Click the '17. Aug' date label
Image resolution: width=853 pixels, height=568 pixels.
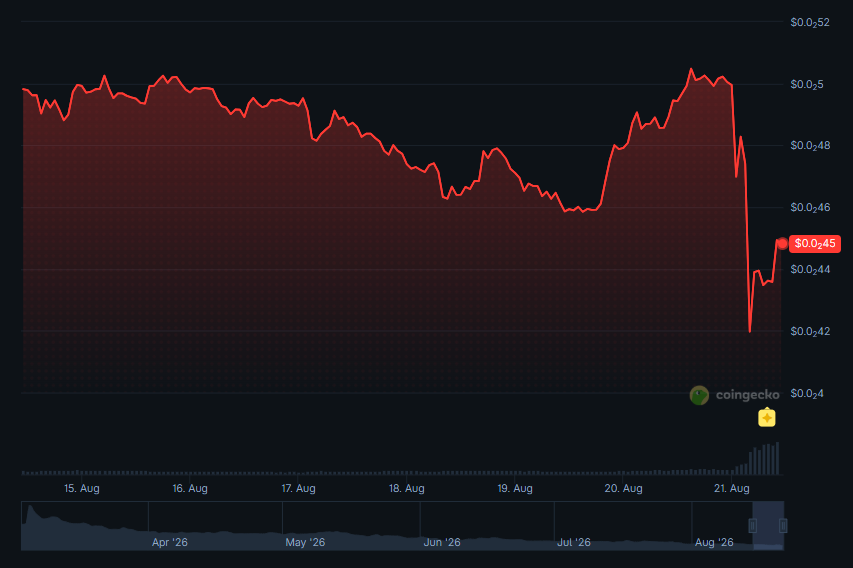pos(298,489)
